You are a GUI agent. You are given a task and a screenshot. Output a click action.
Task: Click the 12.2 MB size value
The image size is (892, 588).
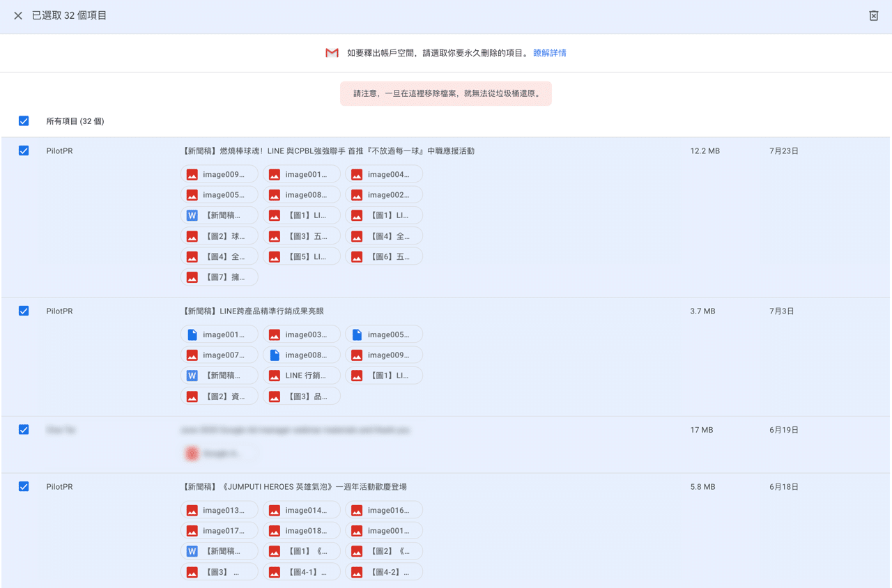click(x=705, y=151)
